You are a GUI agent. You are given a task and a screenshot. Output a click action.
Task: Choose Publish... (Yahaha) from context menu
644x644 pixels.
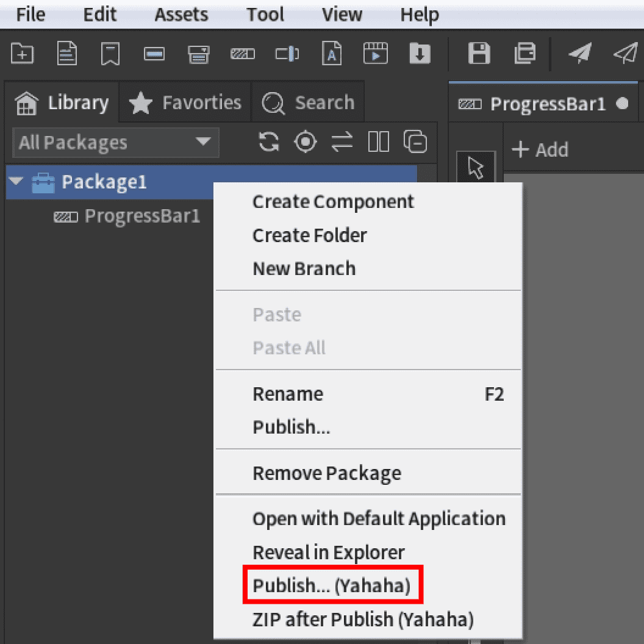332,585
